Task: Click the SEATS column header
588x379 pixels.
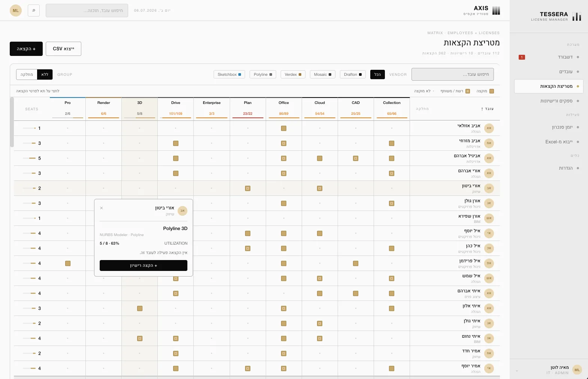Action: click(x=32, y=109)
